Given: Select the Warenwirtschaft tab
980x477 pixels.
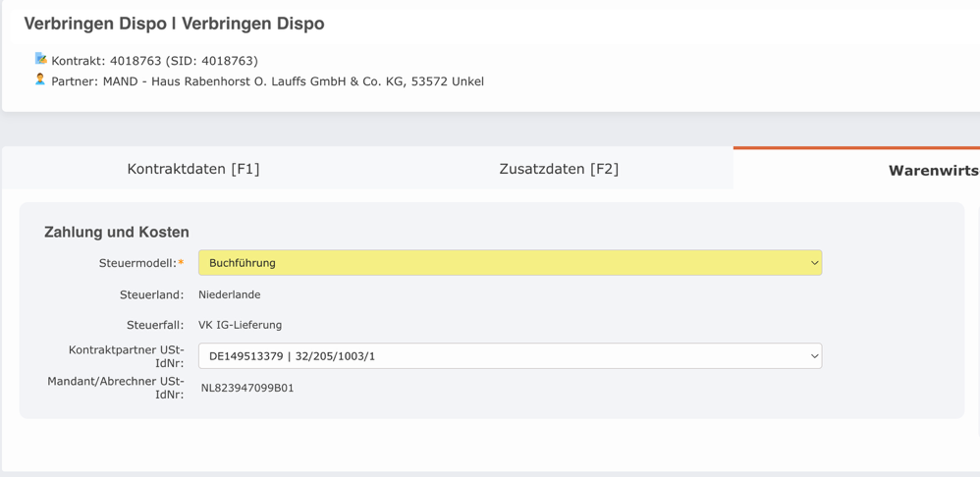Looking at the screenshot, I should pyautogui.click(x=933, y=171).
